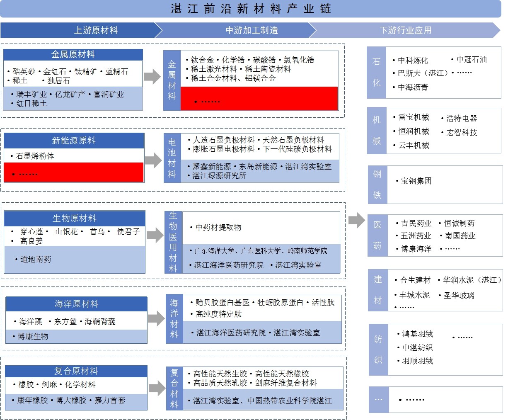Click the arrow pointing to 海洋材料
Screen dimensions: 508x420
coord(156,318)
